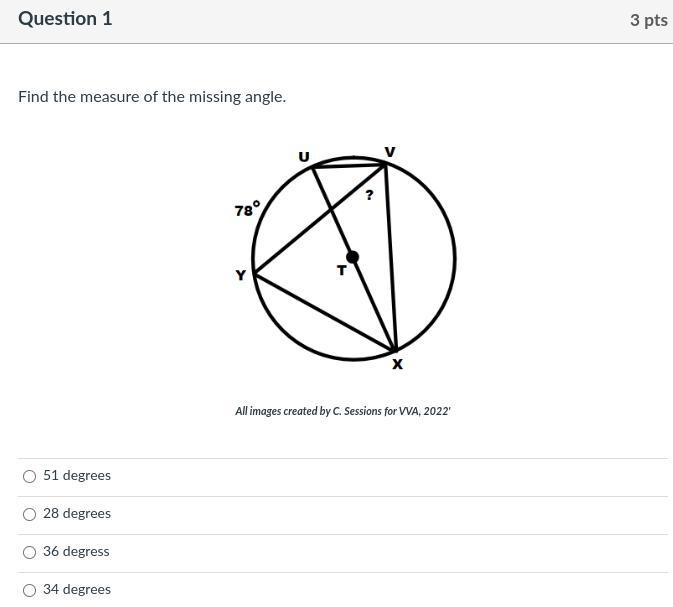Choose the 36 degress radio option
Viewport: 673px width, 607px height.
point(29,552)
